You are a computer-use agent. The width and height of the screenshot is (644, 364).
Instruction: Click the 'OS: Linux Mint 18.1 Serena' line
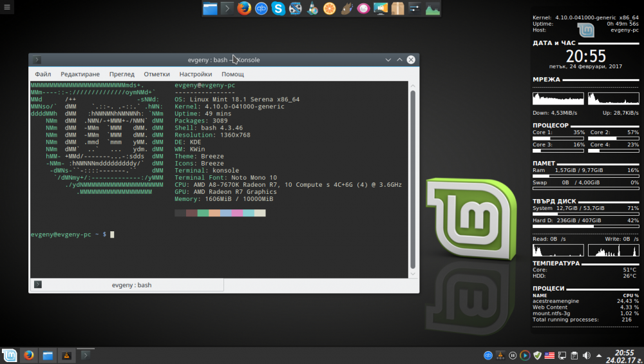click(237, 99)
